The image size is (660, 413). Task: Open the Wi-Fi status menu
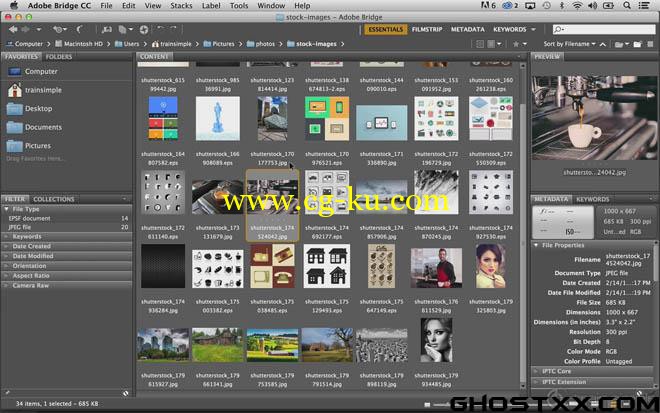click(577, 5)
